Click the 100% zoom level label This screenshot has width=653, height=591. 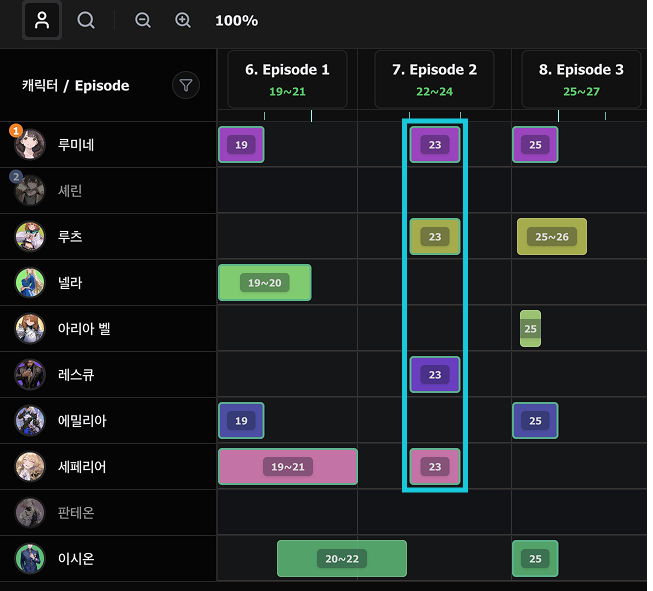[236, 21]
